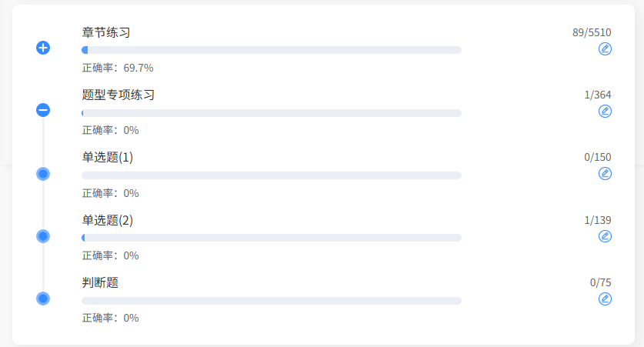Open edit icon beside 单选题(2)
Viewport: 644px width, 347px height.
click(605, 236)
